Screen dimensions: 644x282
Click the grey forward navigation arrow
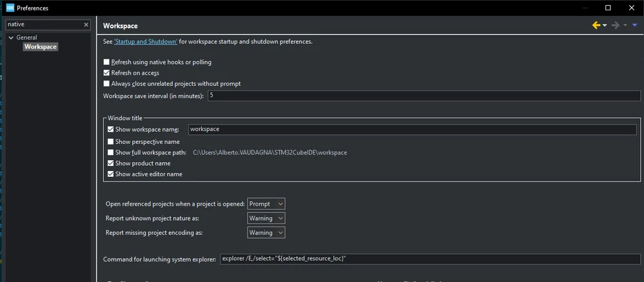click(615, 25)
